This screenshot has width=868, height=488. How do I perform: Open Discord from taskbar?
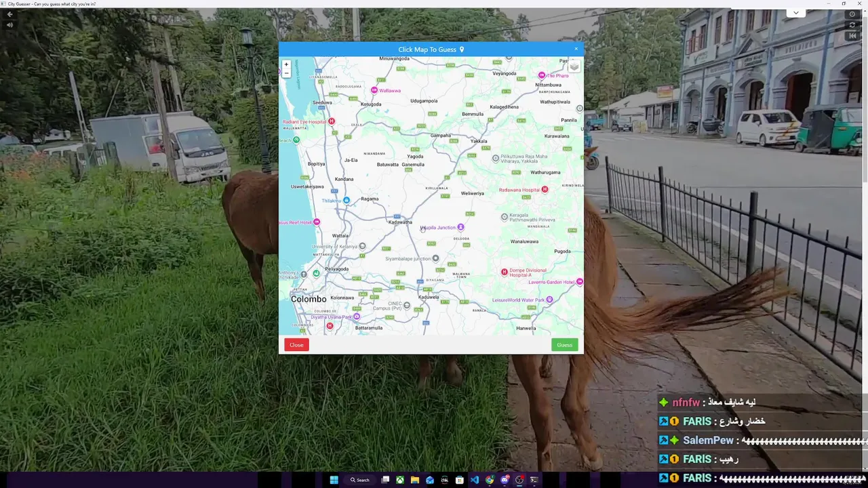pyautogui.click(x=505, y=480)
